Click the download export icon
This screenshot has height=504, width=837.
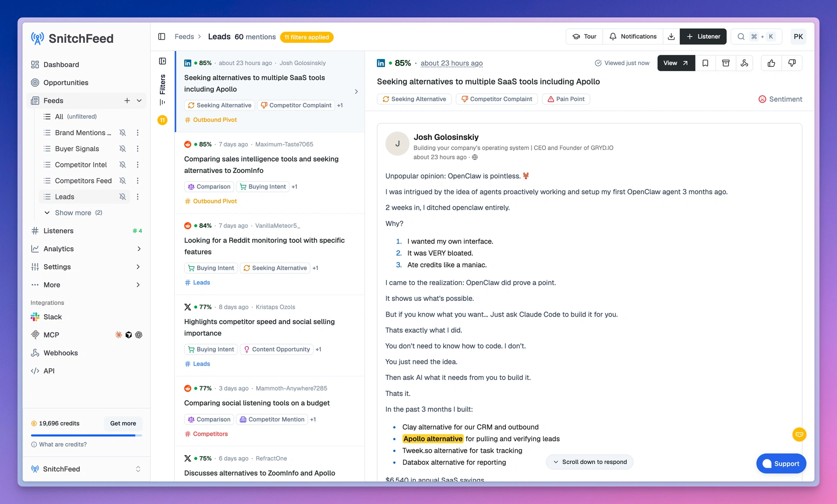[x=671, y=37]
